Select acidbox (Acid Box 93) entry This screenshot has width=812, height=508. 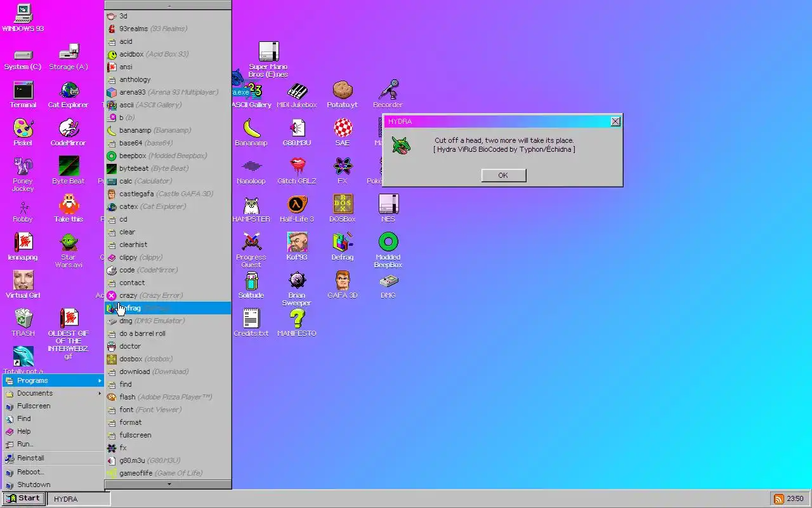(167, 54)
